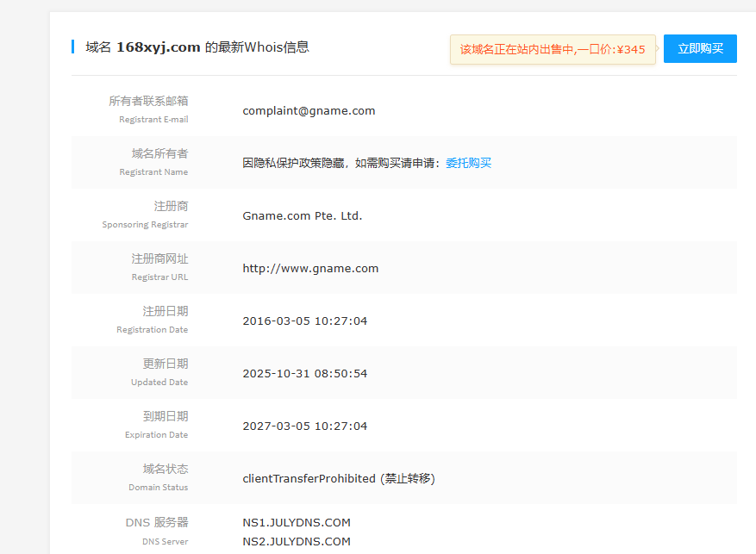The image size is (756, 554).
Task: Click the domain on-sale price notice ¥345
Action: coord(553,49)
